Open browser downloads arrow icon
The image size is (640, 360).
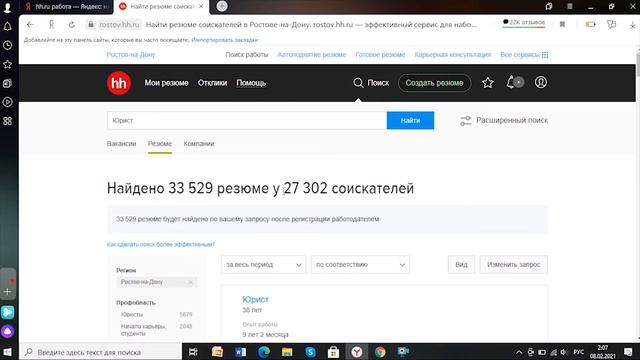(x=632, y=24)
